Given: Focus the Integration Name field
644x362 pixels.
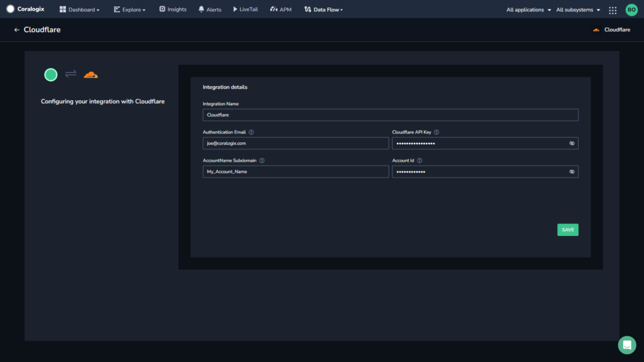Looking at the screenshot, I should coord(390,115).
